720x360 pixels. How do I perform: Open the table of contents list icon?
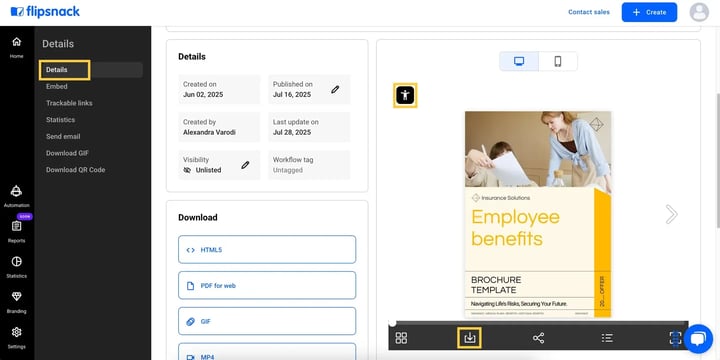coord(607,338)
